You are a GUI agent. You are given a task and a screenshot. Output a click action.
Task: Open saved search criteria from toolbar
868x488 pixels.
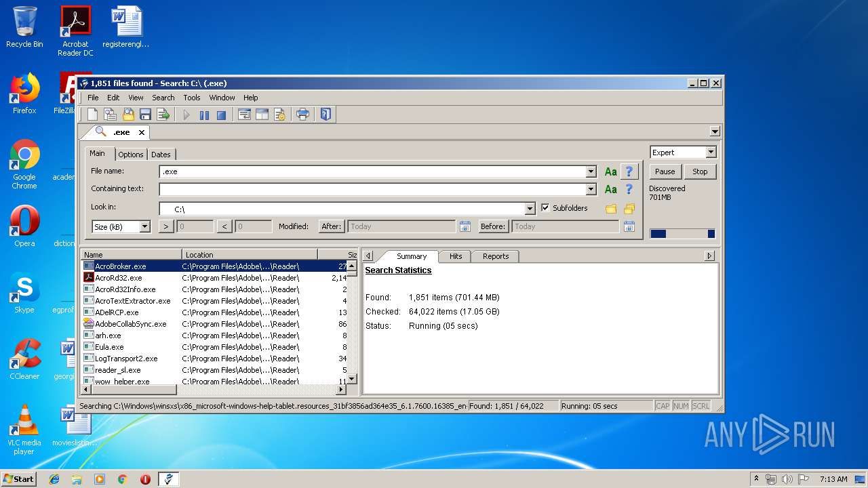(127, 115)
